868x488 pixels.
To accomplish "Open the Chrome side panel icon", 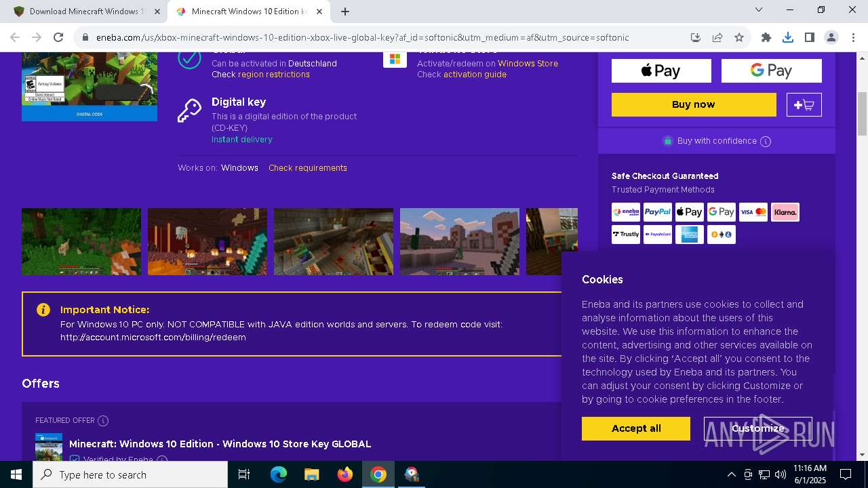I will 809,37.
